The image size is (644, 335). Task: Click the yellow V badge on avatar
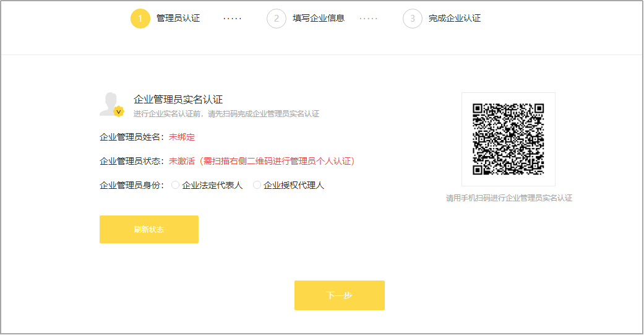tap(119, 111)
